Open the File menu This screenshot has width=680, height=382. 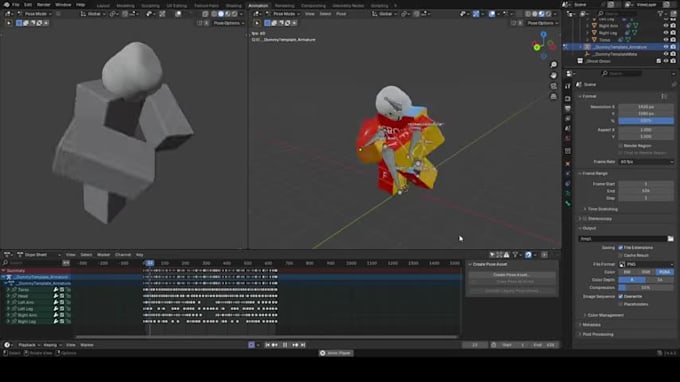(16, 5)
